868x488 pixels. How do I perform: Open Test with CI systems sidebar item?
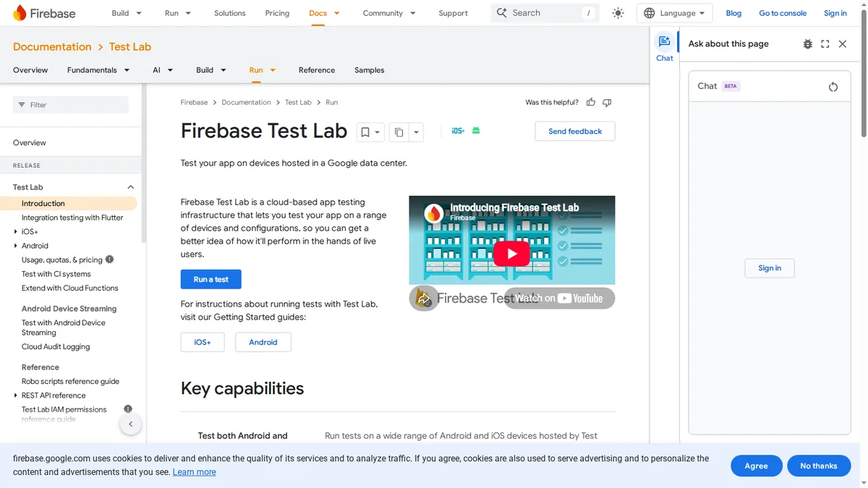56,274
